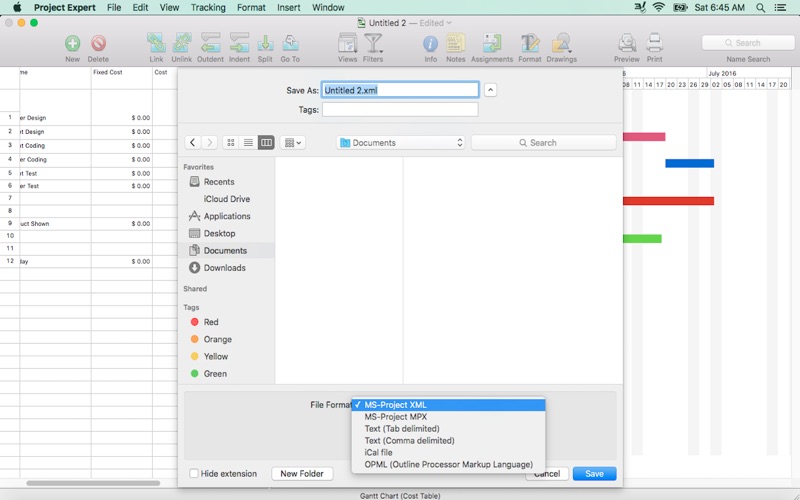Viewport: 800px width, 500px height.
Task: Switch to column view in save dialog
Action: [266, 143]
